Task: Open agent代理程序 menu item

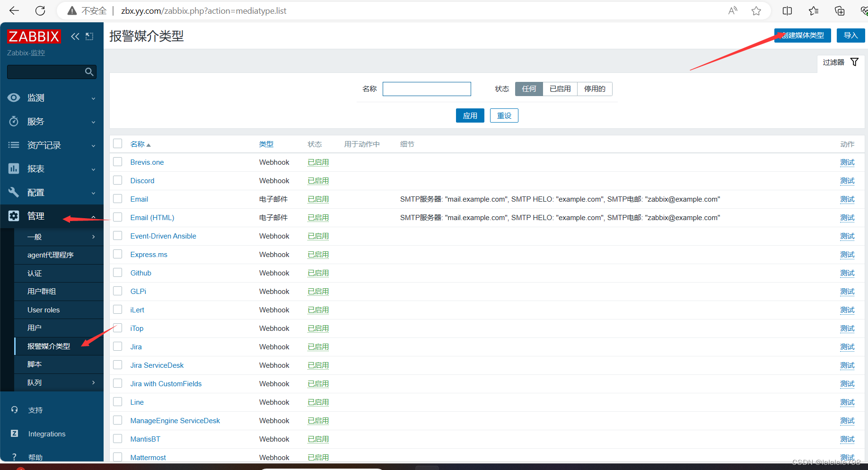Action: 59,255
